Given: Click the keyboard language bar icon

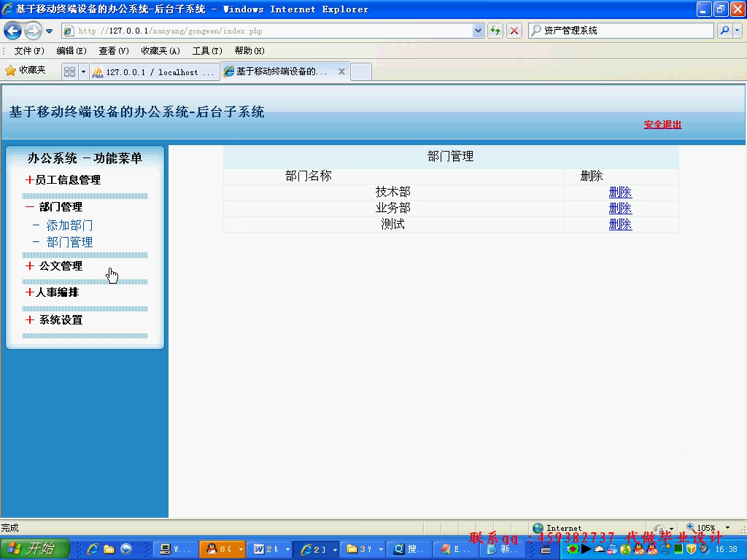Looking at the screenshot, I should coord(546,550).
